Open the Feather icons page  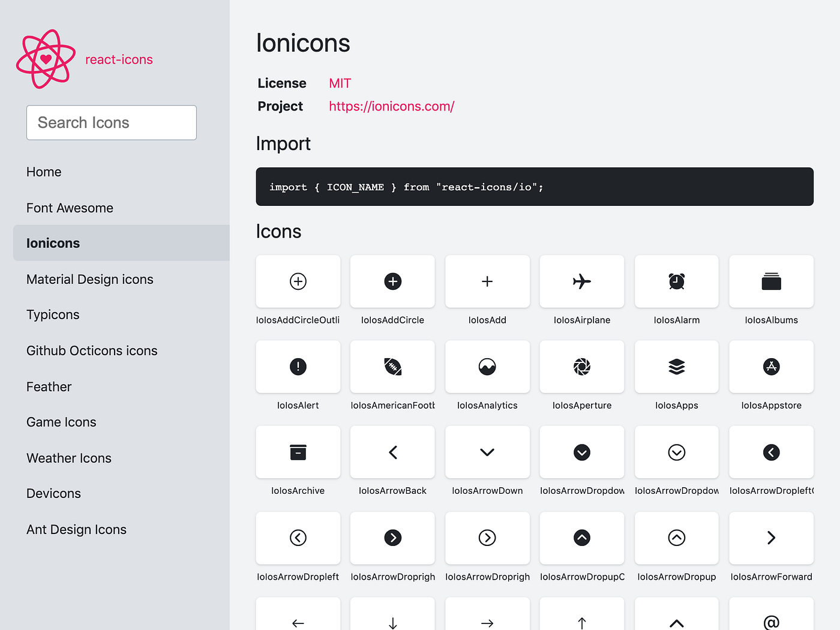pyautogui.click(x=49, y=386)
